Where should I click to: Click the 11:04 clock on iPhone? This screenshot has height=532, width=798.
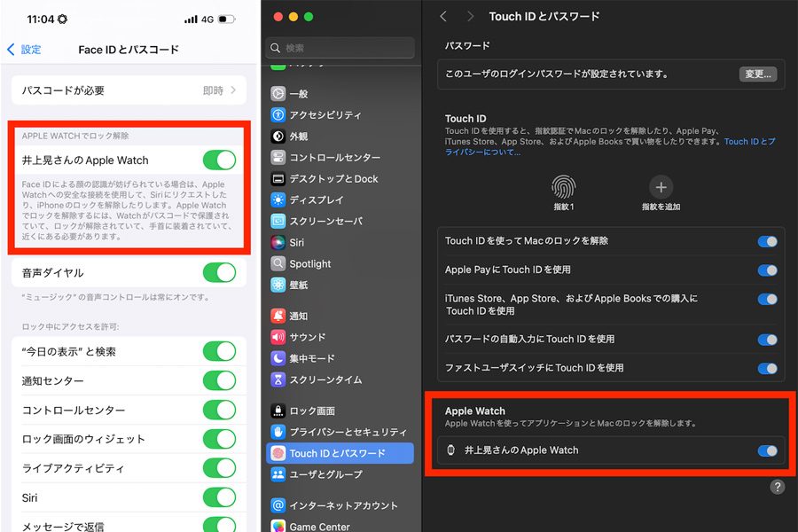point(40,20)
